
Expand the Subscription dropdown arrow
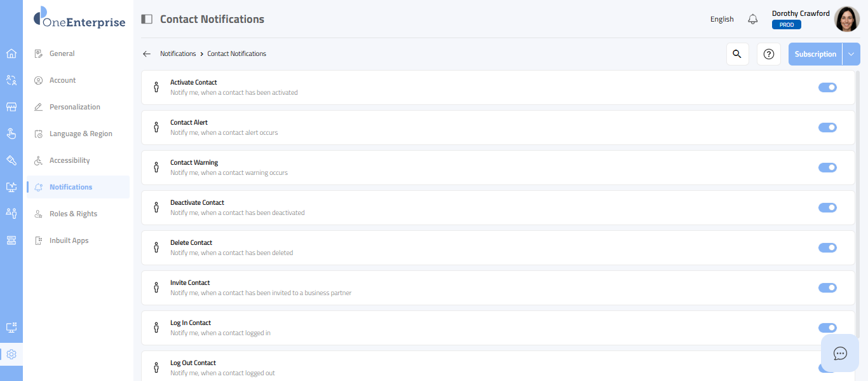coord(851,54)
